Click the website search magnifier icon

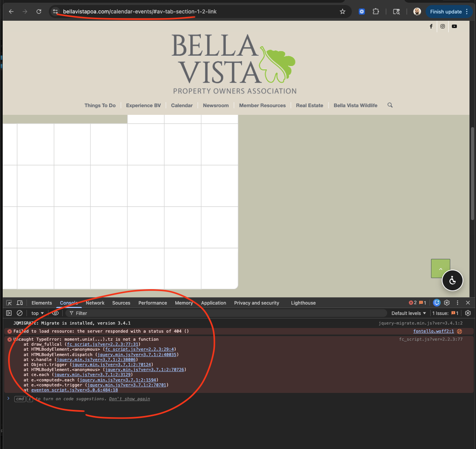coord(390,105)
